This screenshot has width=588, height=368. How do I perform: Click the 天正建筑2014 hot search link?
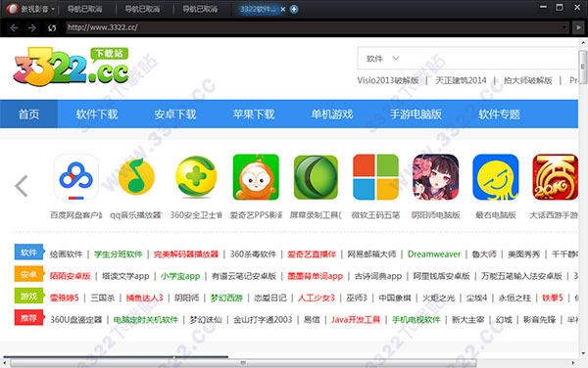(x=461, y=80)
